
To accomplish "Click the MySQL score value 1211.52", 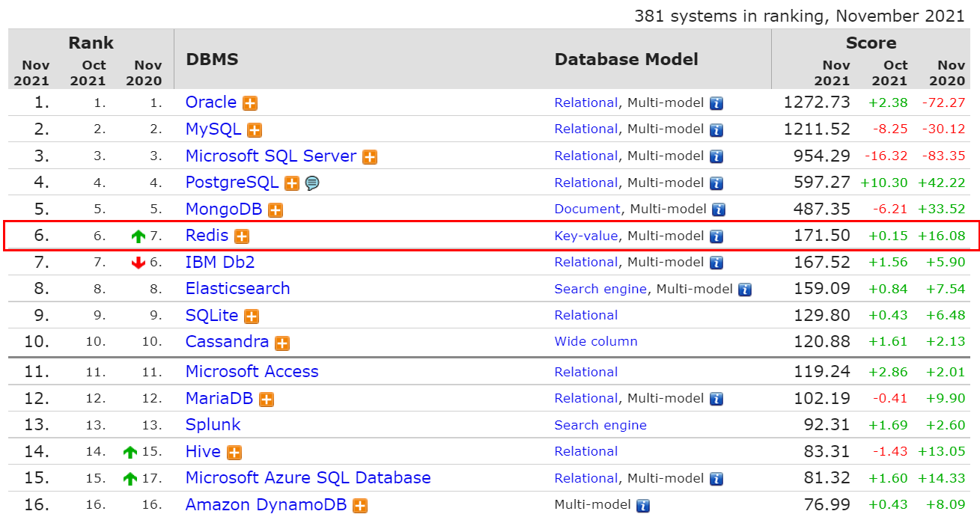I will point(817,129).
